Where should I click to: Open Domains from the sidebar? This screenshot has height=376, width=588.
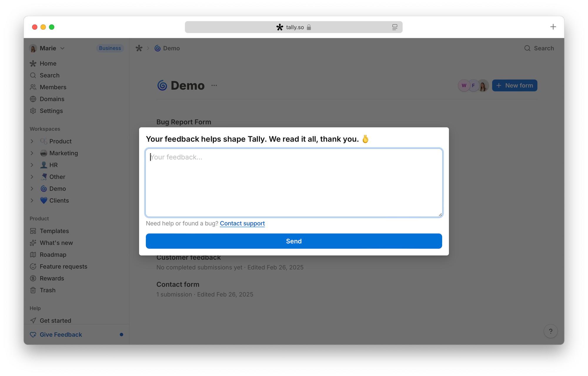pyautogui.click(x=52, y=99)
